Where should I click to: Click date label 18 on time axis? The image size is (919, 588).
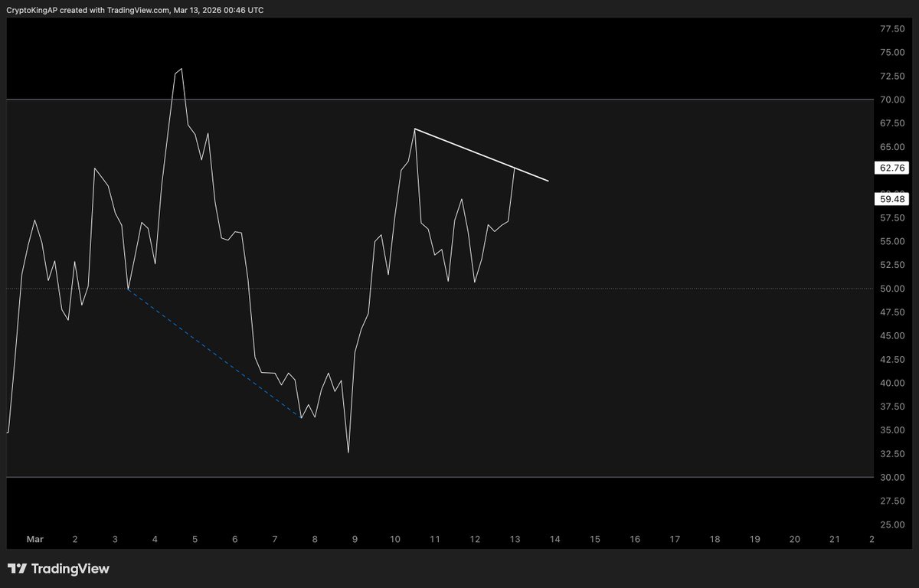pyautogui.click(x=715, y=540)
